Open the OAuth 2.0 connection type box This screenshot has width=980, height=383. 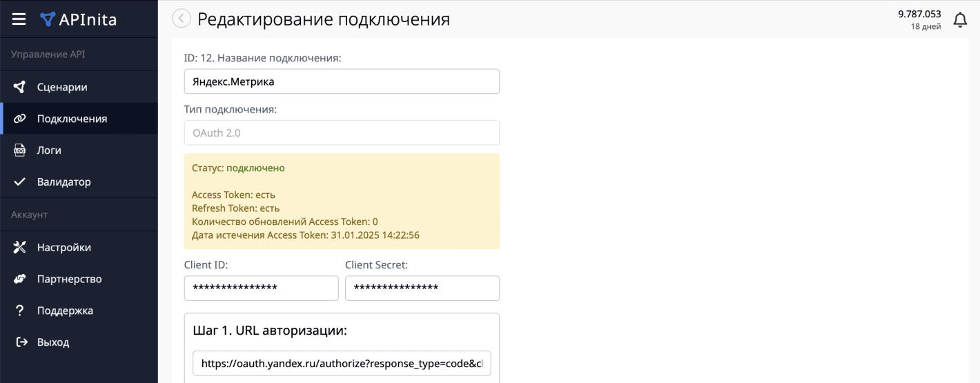point(342,133)
